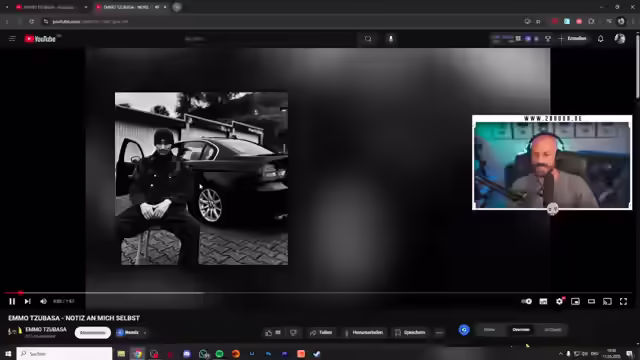Click the album cover artwork in video
The width and height of the screenshot is (640, 360).
tap(201, 178)
